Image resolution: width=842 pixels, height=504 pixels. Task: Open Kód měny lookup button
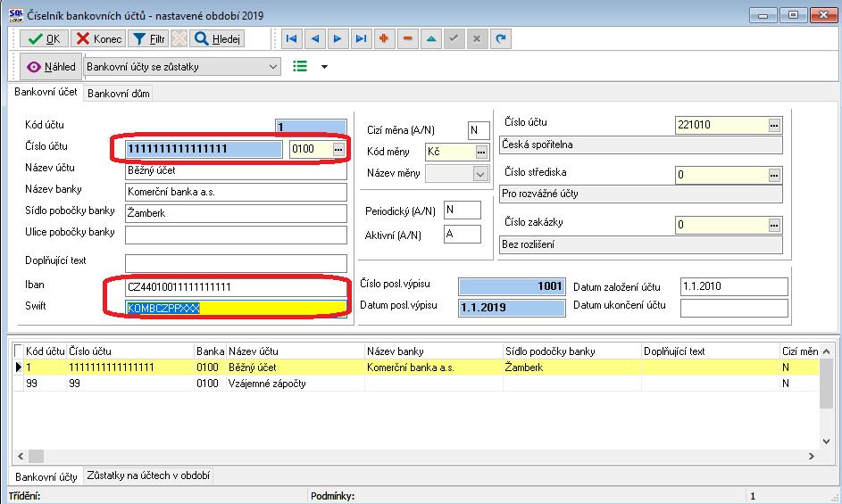[x=481, y=153]
